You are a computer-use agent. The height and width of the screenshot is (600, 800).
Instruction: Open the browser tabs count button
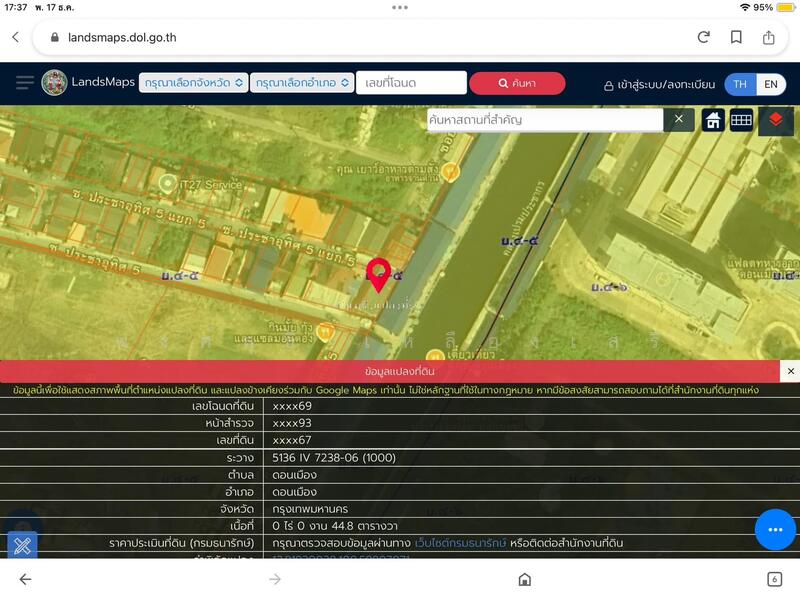pyautogui.click(x=774, y=579)
